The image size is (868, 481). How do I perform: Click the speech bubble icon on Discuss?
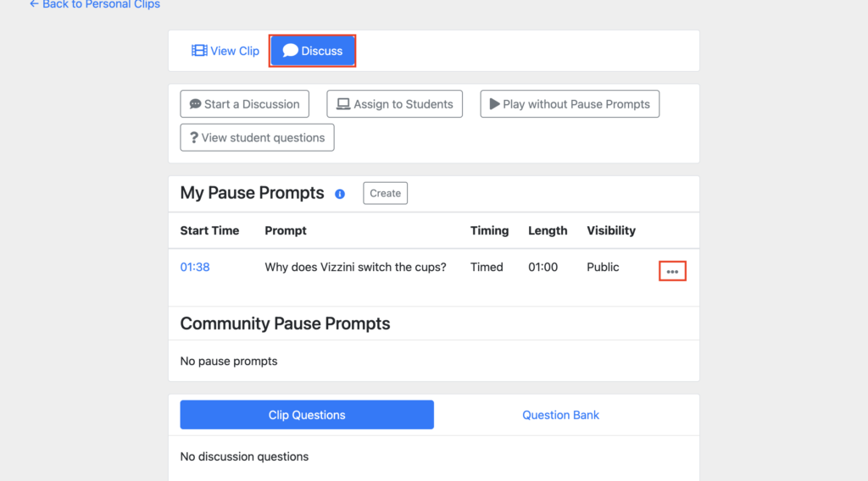(x=290, y=50)
